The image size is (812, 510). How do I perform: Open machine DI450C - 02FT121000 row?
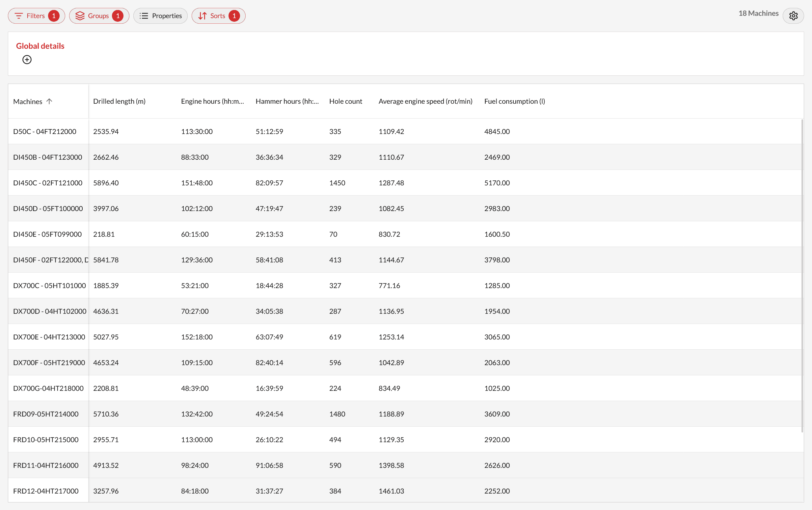pos(47,183)
